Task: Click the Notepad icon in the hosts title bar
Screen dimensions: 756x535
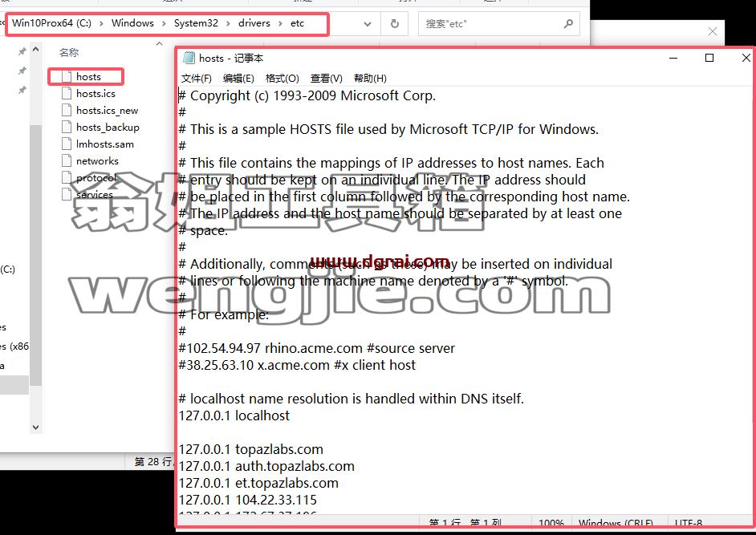Action: point(189,58)
